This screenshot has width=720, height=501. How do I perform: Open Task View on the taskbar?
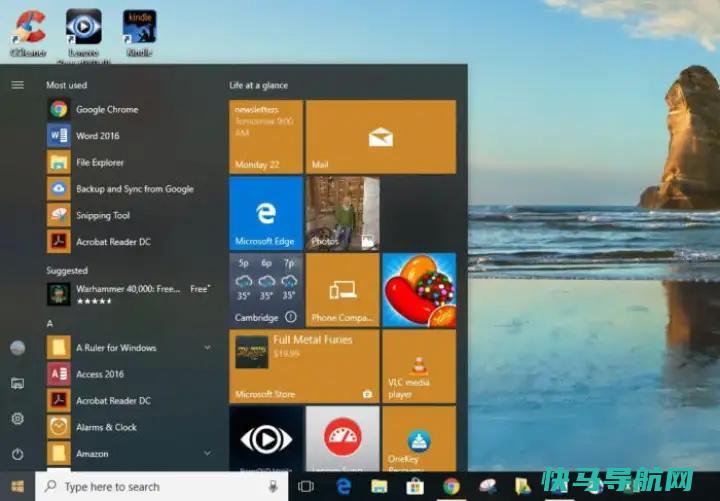[306, 486]
